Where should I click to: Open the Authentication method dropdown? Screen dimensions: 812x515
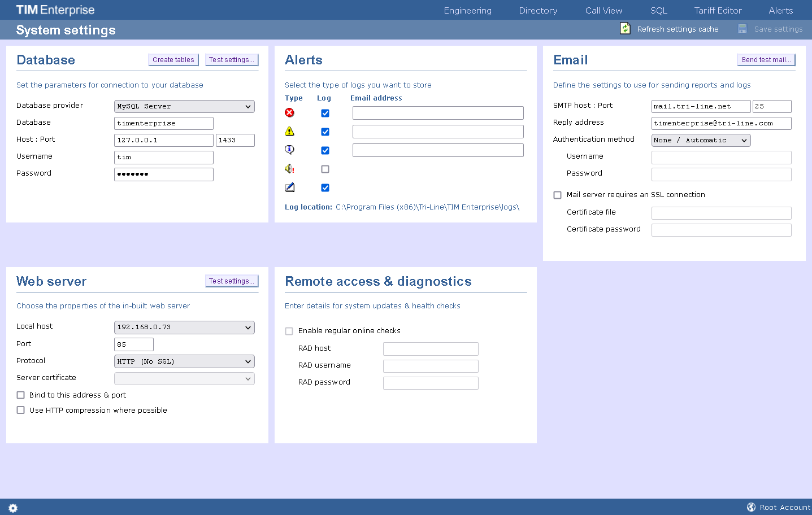pyautogui.click(x=701, y=140)
